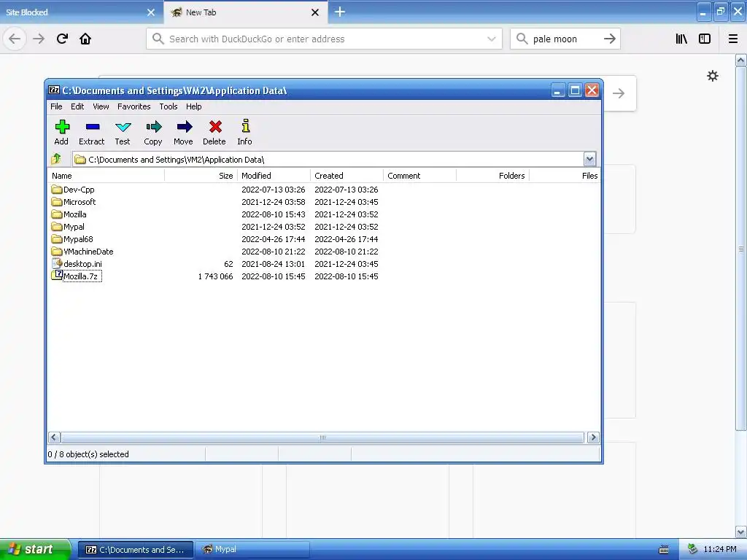Image resolution: width=747 pixels, height=560 pixels.
Task: Open the File menu
Action: click(56, 106)
